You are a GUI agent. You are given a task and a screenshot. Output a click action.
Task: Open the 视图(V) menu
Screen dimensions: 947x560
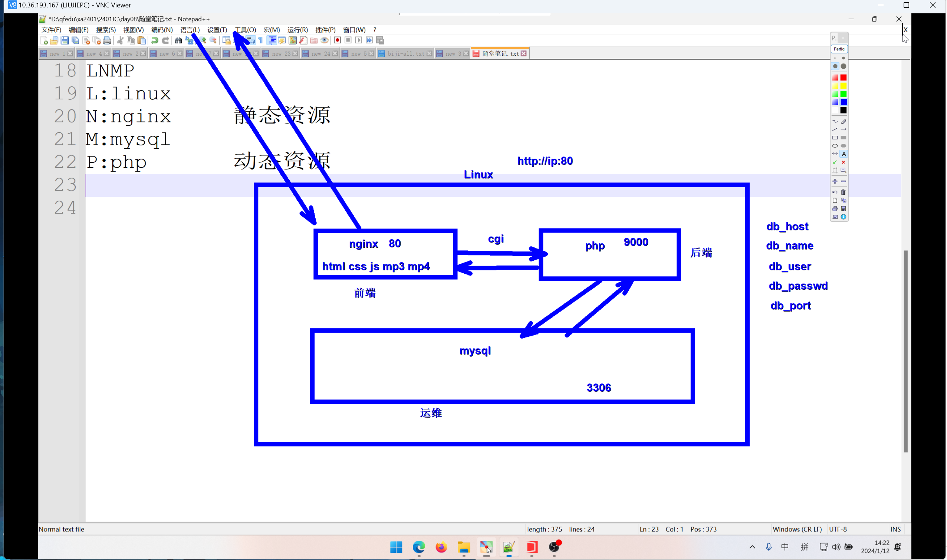click(133, 30)
